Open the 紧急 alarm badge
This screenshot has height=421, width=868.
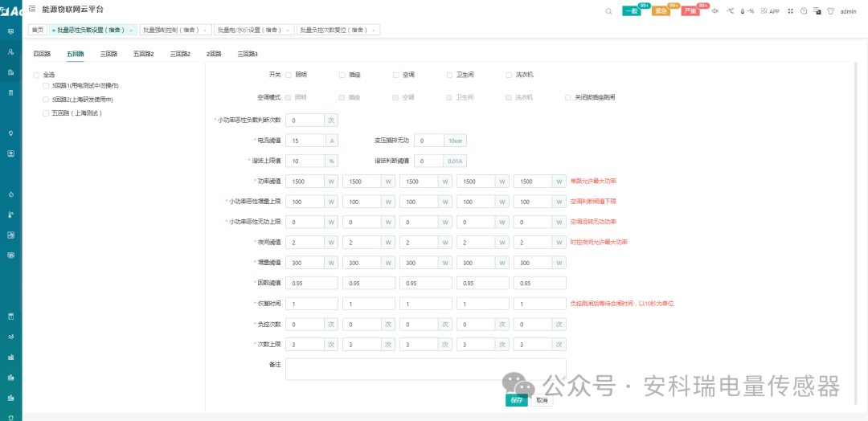coord(661,11)
